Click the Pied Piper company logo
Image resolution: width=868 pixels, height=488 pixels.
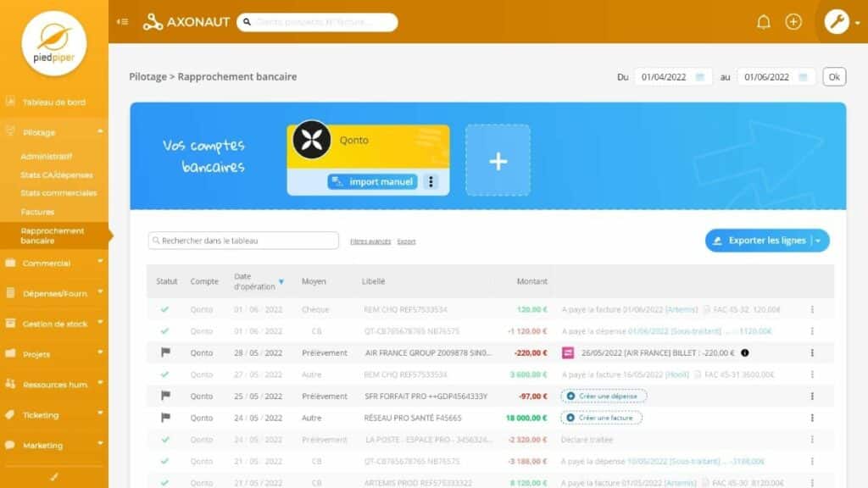(x=53, y=44)
